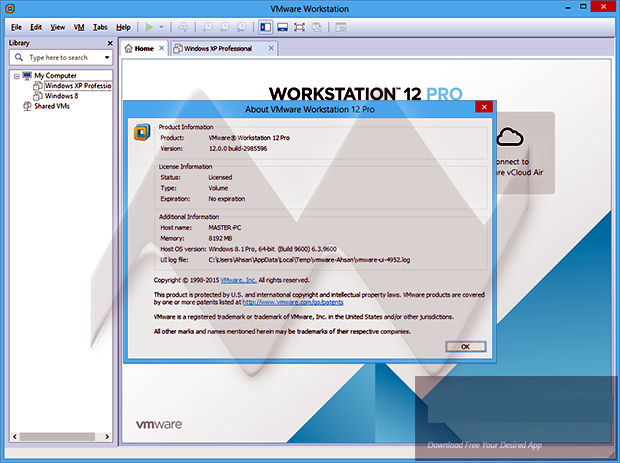Open the Tabs menu
This screenshot has width=620, height=463.
coord(100,27)
